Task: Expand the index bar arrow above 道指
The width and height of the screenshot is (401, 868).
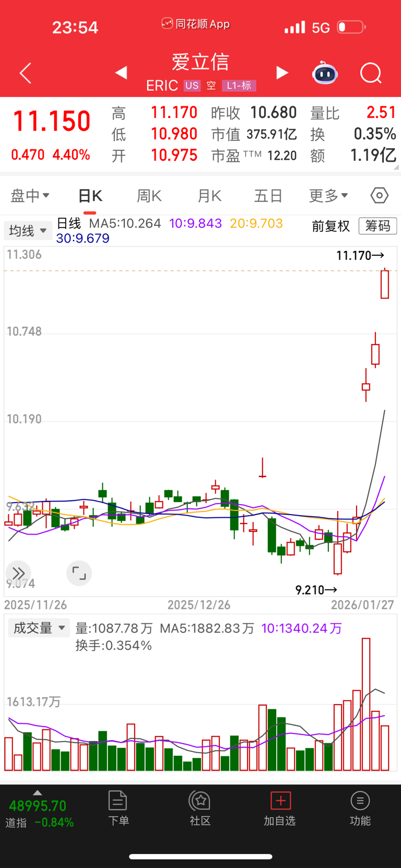Action: click(37, 792)
